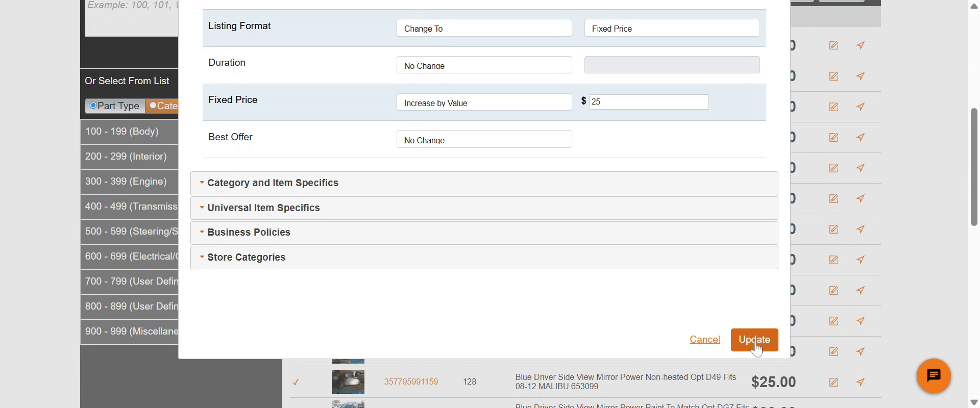Click the Cancel link
The width and height of the screenshot is (980, 408).
(x=705, y=340)
